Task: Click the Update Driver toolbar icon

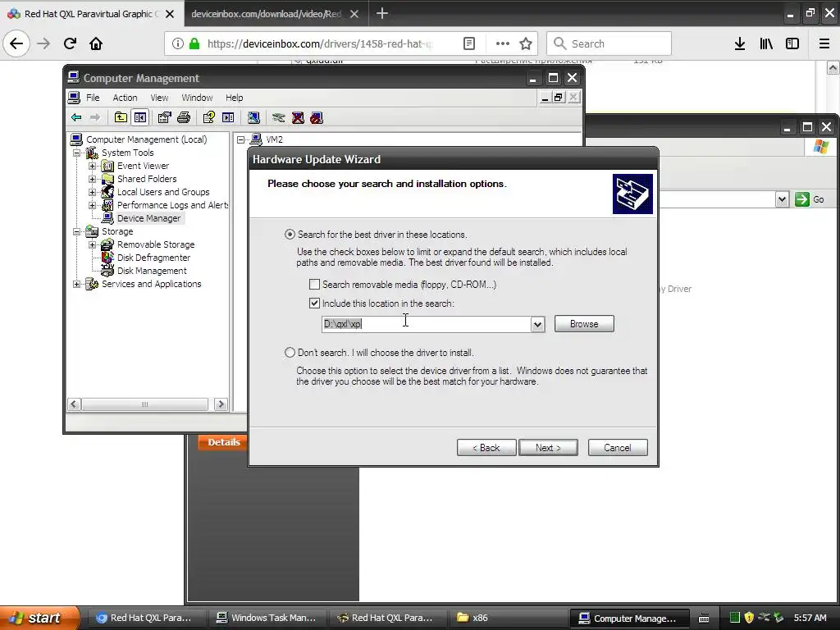Action: click(278, 117)
